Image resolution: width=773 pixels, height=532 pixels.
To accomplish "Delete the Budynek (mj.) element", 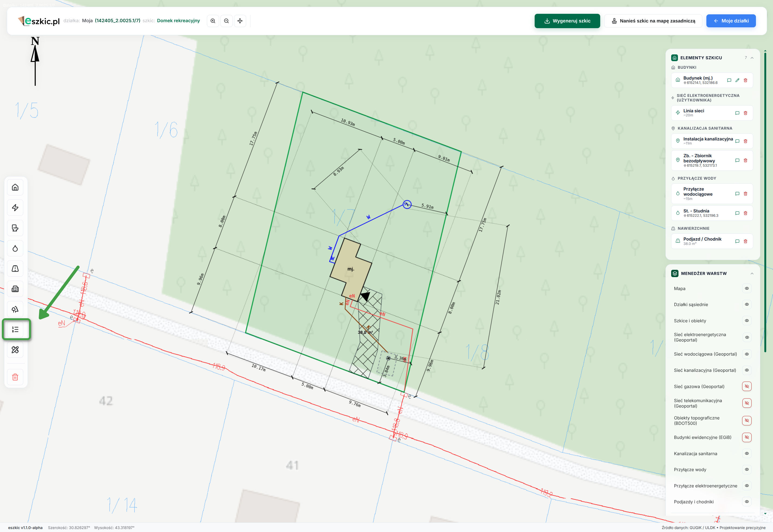I will click(746, 80).
